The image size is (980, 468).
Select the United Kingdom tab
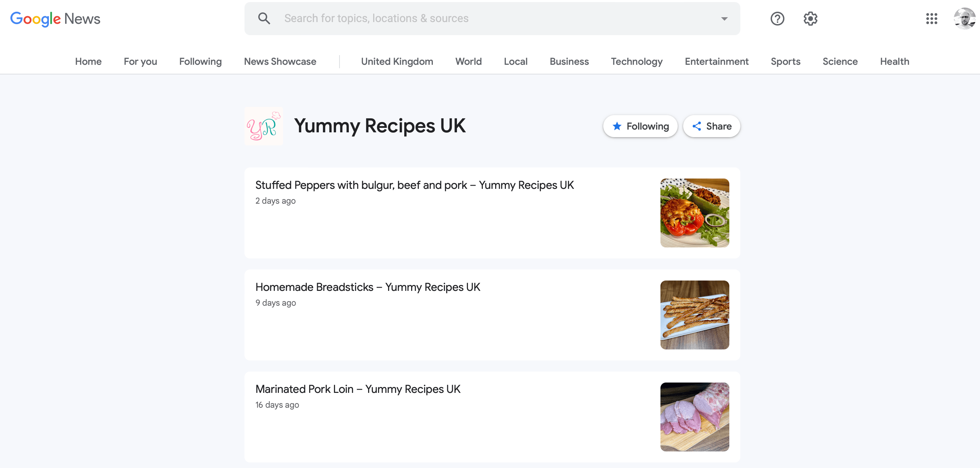[397, 61]
